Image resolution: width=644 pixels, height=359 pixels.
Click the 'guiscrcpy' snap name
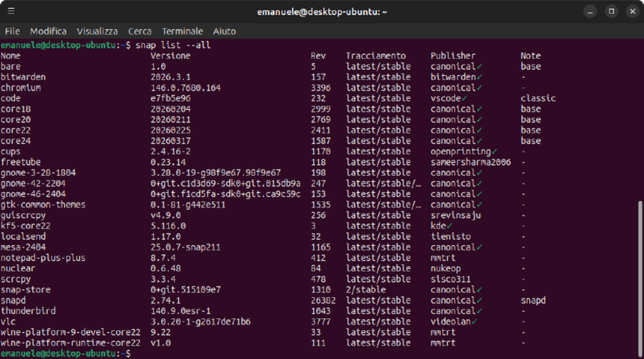click(23, 215)
